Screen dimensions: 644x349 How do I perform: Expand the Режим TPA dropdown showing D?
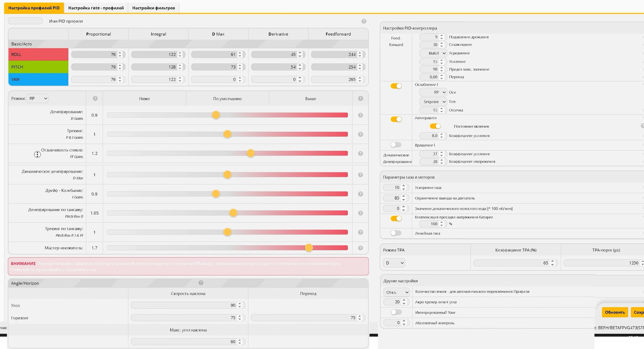click(394, 263)
